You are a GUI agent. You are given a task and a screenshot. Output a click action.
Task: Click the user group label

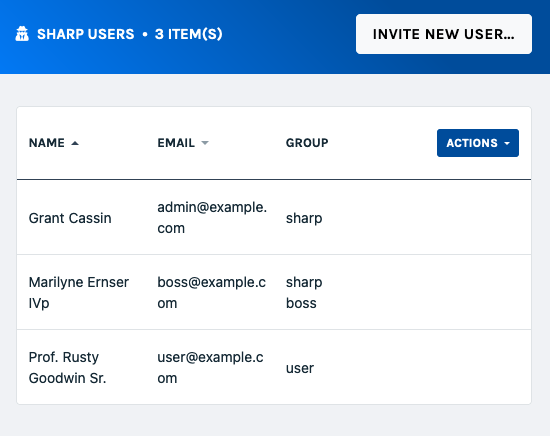coord(300,368)
